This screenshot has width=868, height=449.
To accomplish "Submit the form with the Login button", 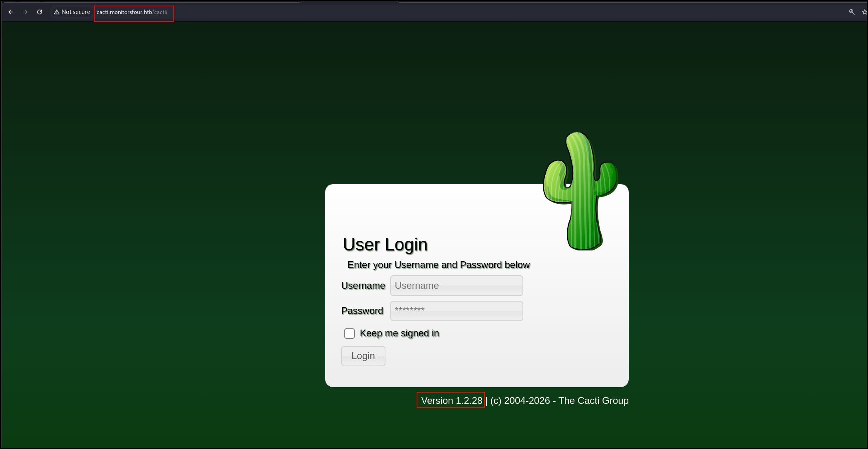I will click(363, 356).
